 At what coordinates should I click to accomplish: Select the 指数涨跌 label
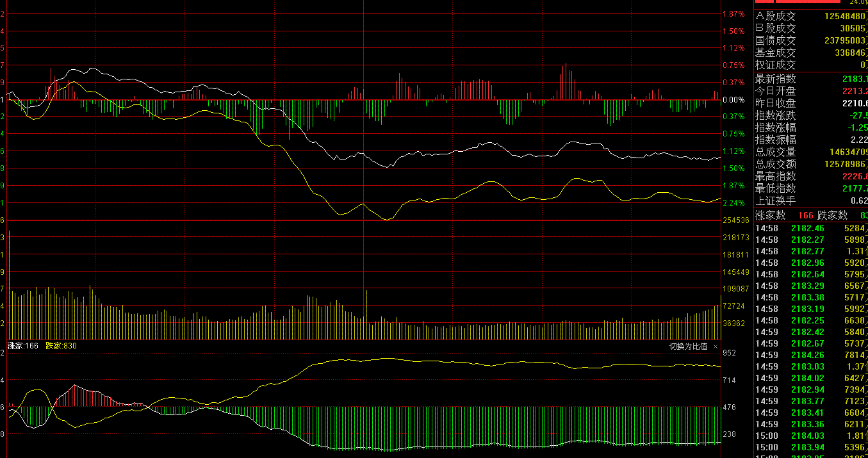(775, 115)
